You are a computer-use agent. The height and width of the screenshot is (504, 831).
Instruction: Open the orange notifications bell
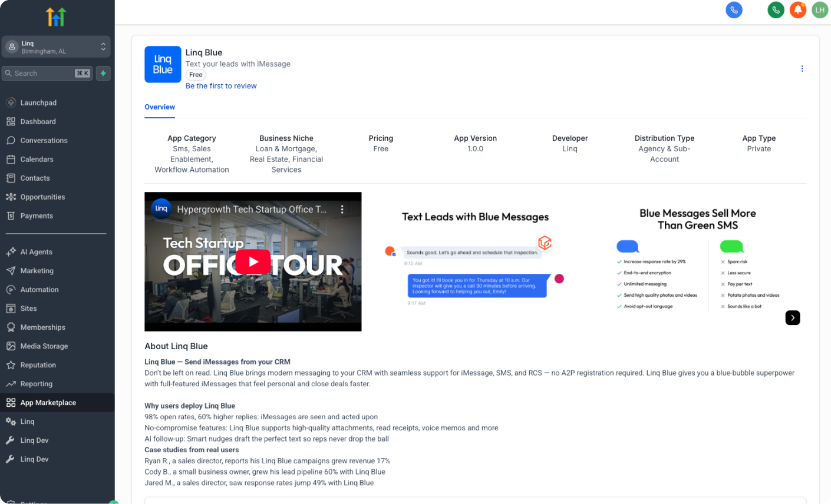tap(798, 10)
